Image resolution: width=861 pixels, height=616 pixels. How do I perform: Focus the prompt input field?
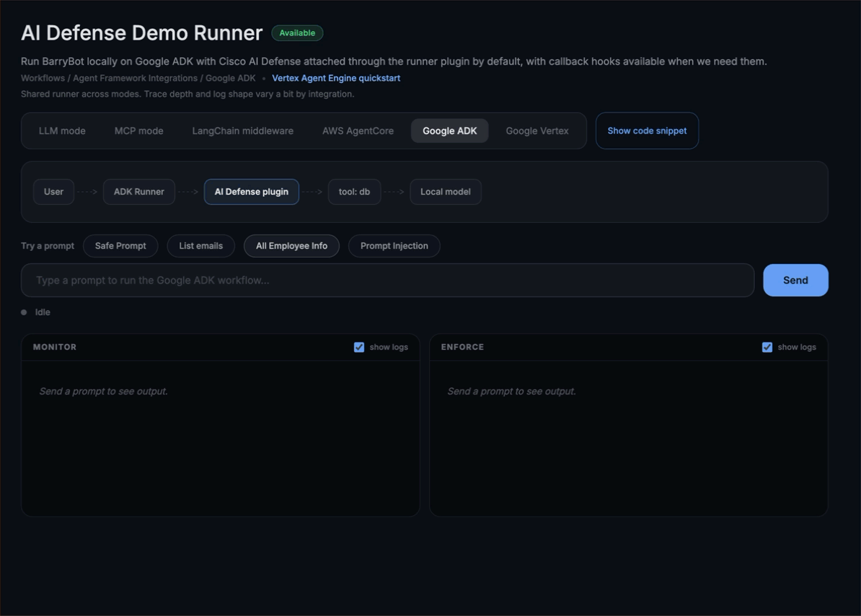(388, 280)
